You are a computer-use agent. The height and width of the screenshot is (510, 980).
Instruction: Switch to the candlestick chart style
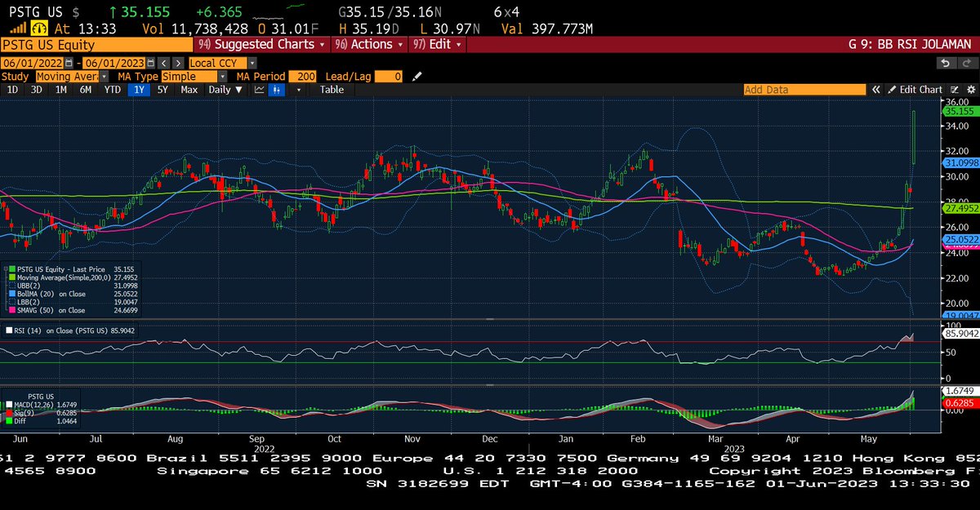coord(278,90)
